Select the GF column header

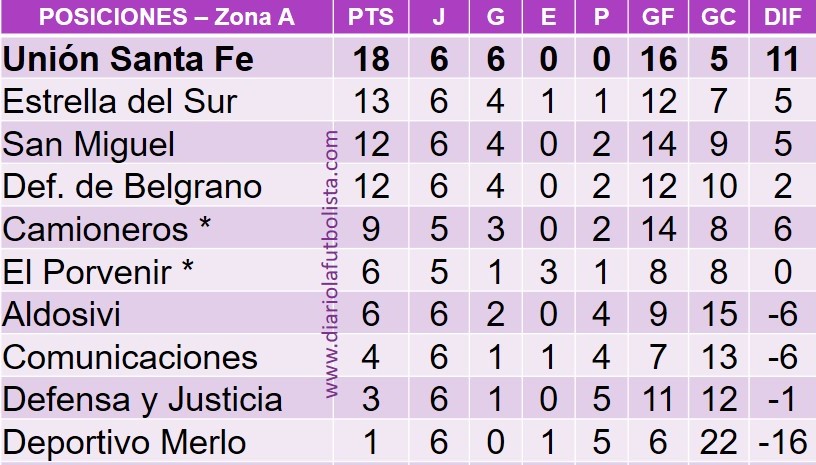[658, 17]
